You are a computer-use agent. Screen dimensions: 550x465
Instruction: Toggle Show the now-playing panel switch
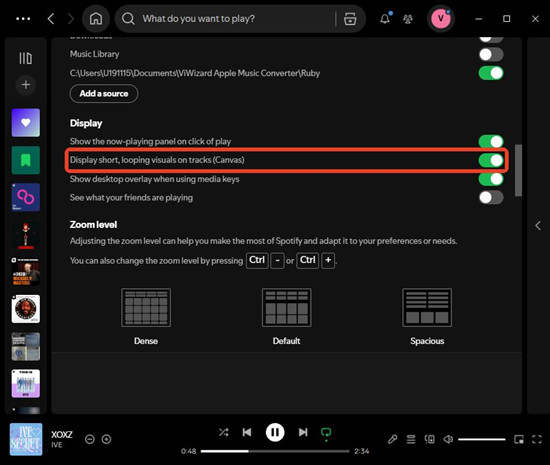pos(491,141)
